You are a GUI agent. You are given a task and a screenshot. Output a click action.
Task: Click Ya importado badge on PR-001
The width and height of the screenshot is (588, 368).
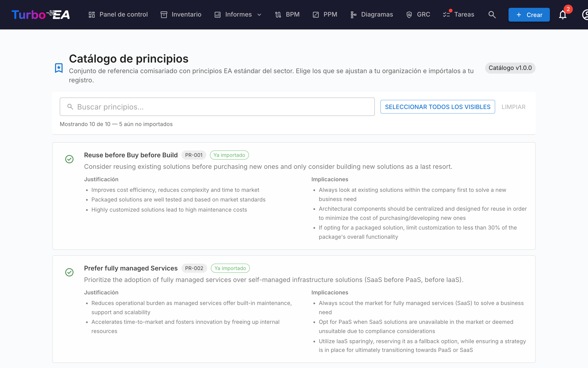pyautogui.click(x=229, y=155)
